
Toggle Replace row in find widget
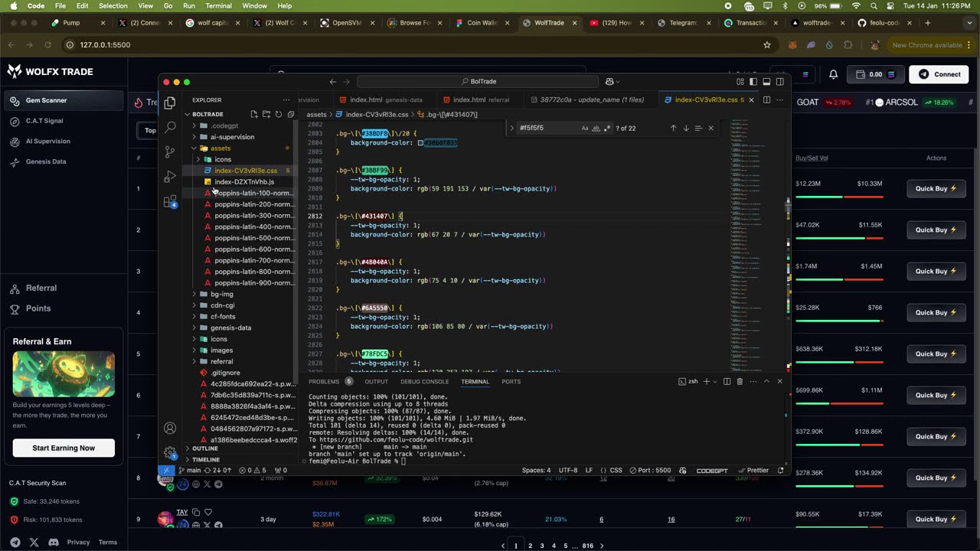[512, 128]
